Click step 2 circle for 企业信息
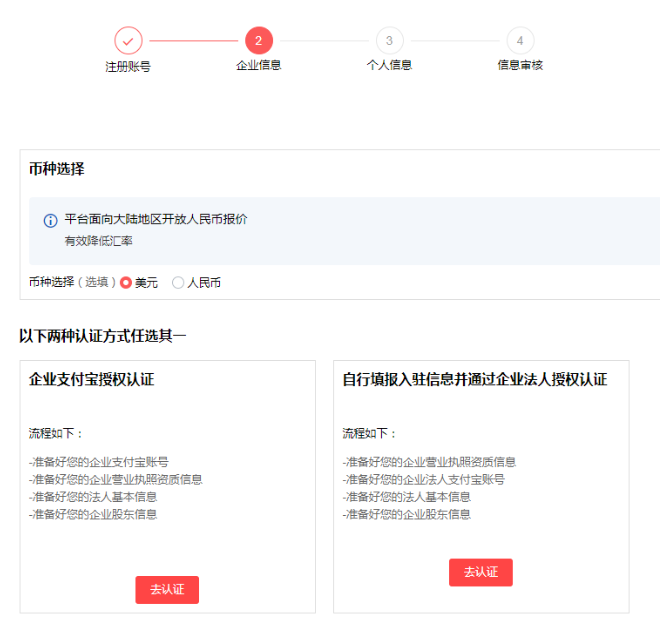Screen dimensions: 670x620 pyautogui.click(x=259, y=41)
